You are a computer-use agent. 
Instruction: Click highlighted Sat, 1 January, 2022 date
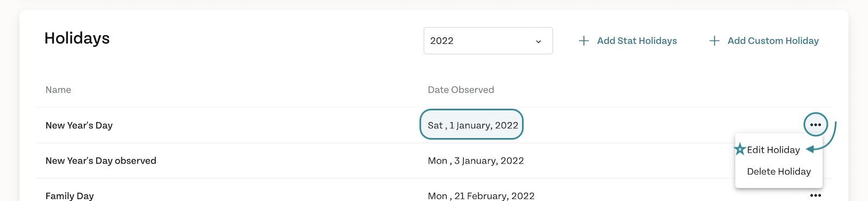(x=472, y=125)
